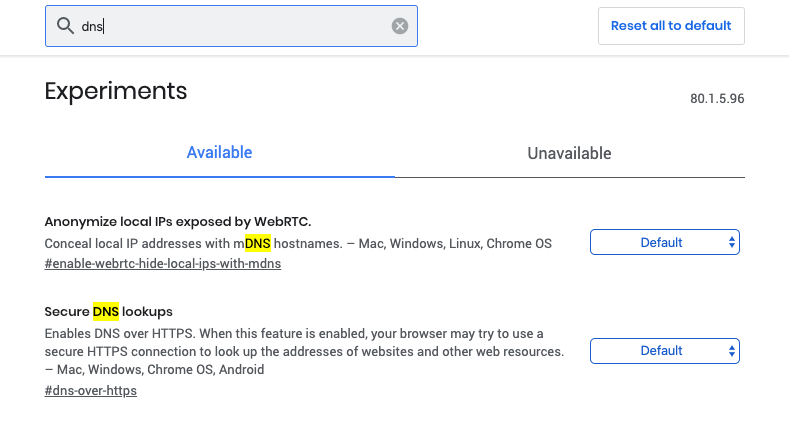Viewport: 789px width, 443px height.
Task: Click the "Mac, Windows, Chrome OS, Android" platform line
Action: (x=160, y=370)
